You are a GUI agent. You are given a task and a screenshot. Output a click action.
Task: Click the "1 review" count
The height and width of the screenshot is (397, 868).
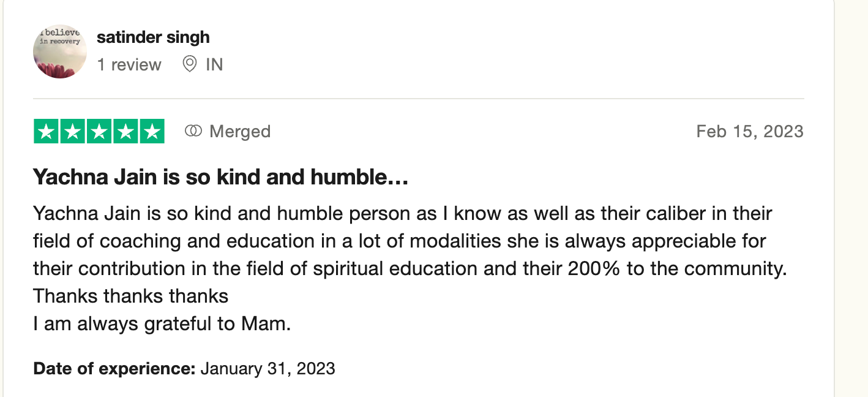coord(129,64)
